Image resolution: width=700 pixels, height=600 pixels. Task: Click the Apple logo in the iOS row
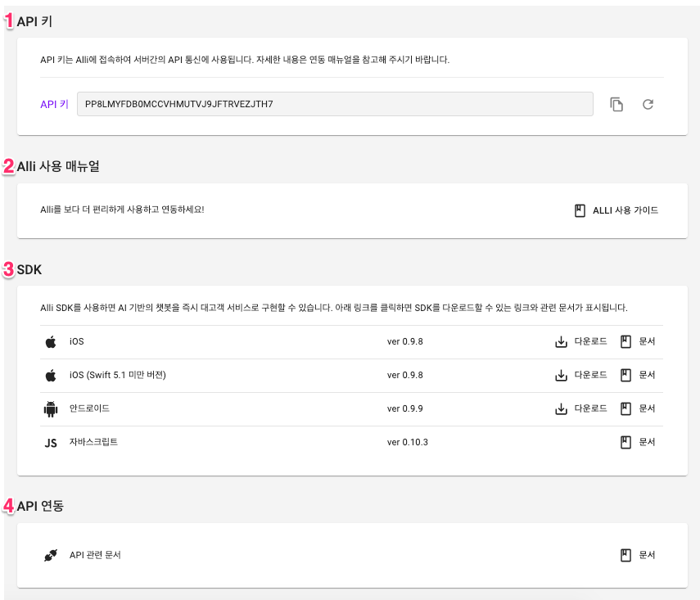(x=51, y=341)
